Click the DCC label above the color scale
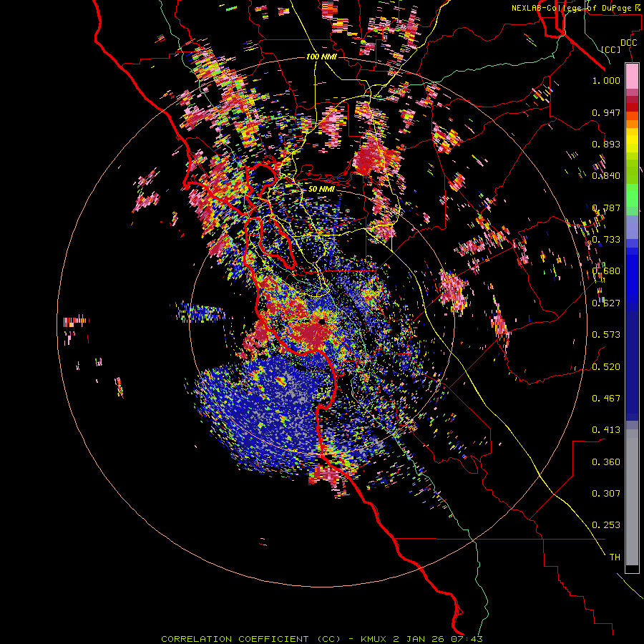Screen dimensions: 644x644 click(x=628, y=43)
